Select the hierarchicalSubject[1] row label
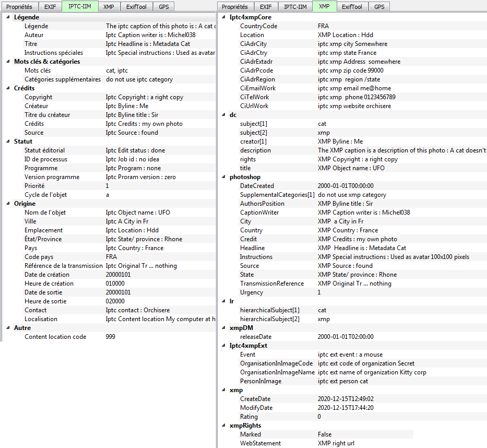Screen dimensions: 487x448 pos(269,310)
